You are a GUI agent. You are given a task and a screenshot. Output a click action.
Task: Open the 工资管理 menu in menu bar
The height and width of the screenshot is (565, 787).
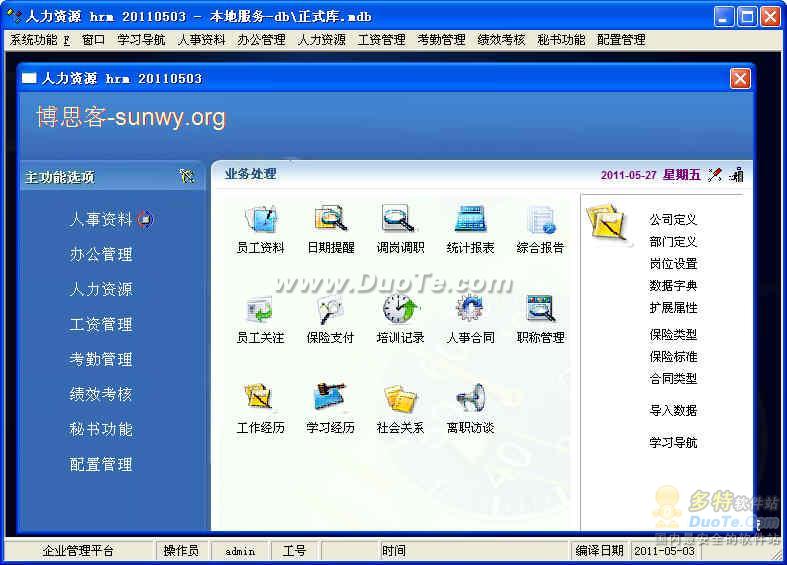tap(381, 40)
